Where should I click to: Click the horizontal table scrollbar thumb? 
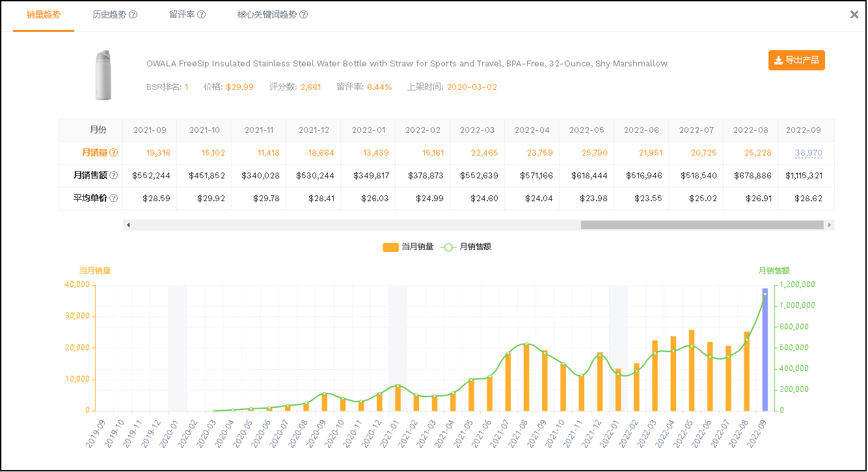701,225
